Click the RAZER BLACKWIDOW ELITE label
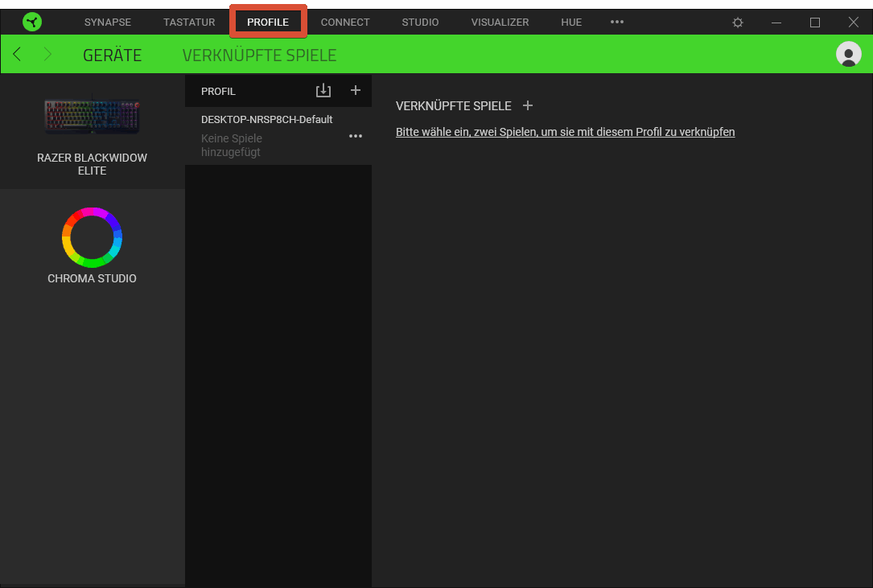Screen dimensions: 873x588 92,164
